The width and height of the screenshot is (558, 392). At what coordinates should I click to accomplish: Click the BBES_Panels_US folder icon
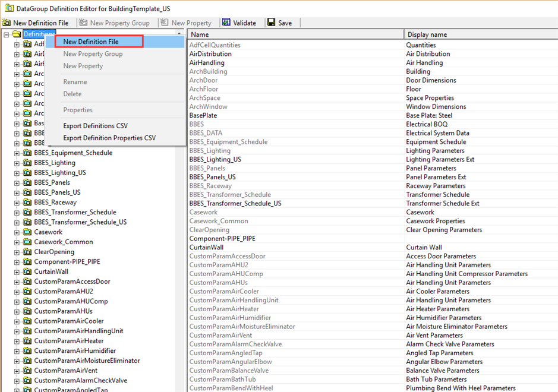27,192
